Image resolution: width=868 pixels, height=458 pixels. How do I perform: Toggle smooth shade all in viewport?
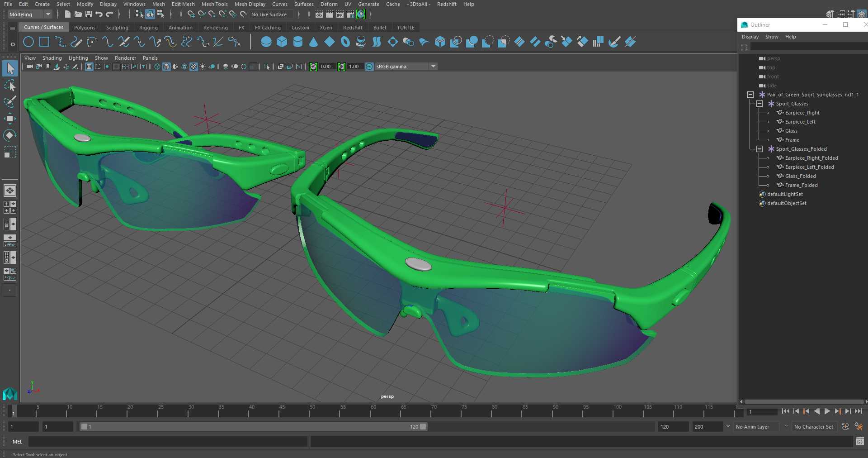click(166, 67)
